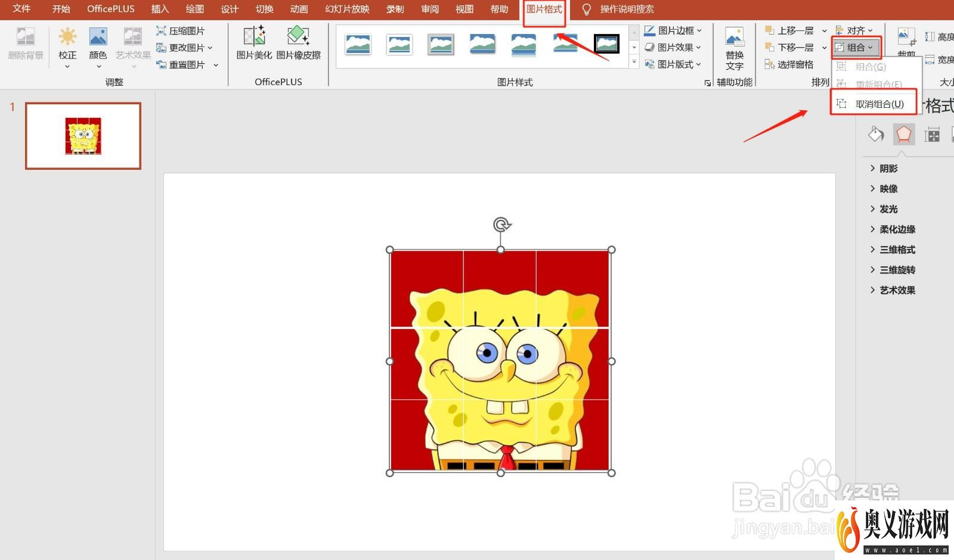The image size is (954, 560).
Task: Open the Align (对齐) dropdown
Action: [x=854, y=30]
